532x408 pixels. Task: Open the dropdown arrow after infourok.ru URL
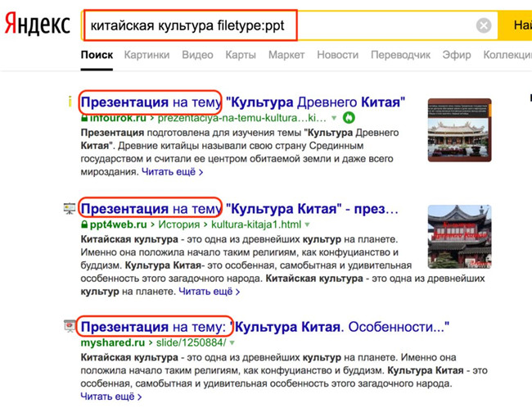pyautogui.click(x=334, y=118)
